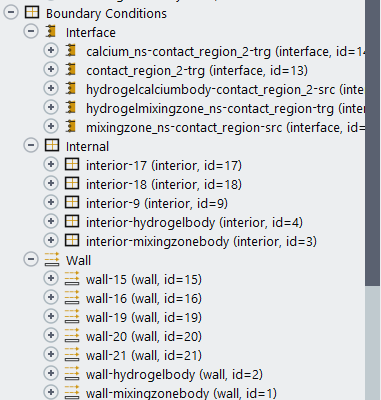
Task: Select the Internal group label
Action: (87, 147)
